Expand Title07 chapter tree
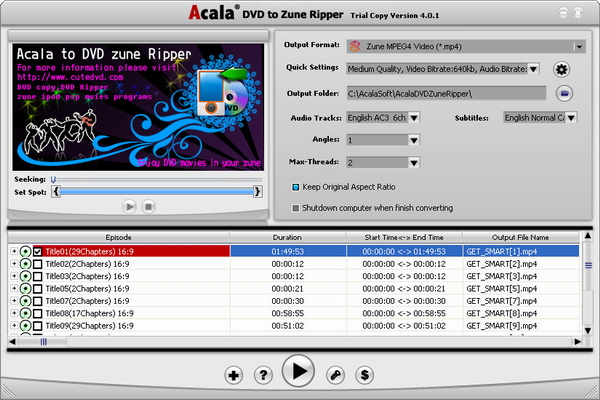Image resolution: width=600 pixels, height=400 pixels. click(14, 301)
